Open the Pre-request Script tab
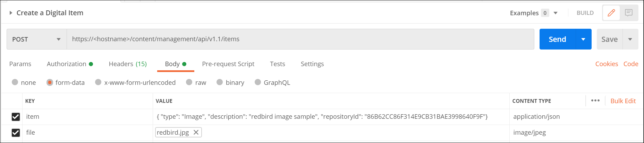The image size is (644, 143). point(228,64)
